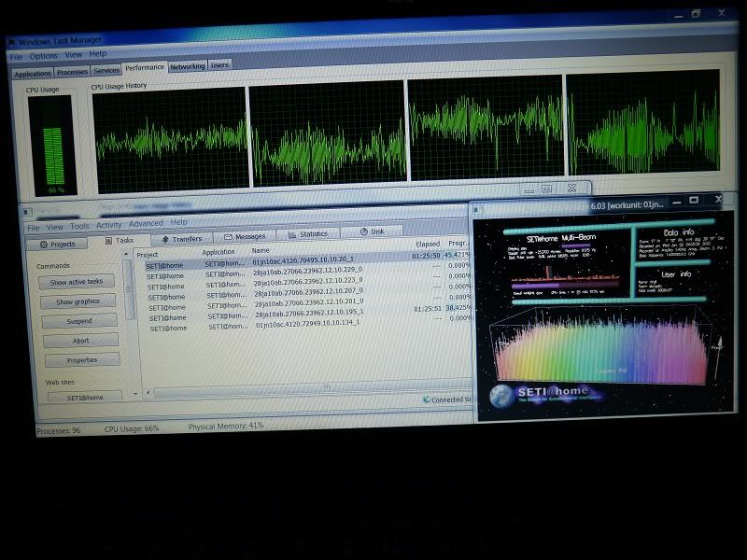
Task: Select task 28ja10ab.27066.23962.12.10.229_0 row
Action: pos(307,270)
